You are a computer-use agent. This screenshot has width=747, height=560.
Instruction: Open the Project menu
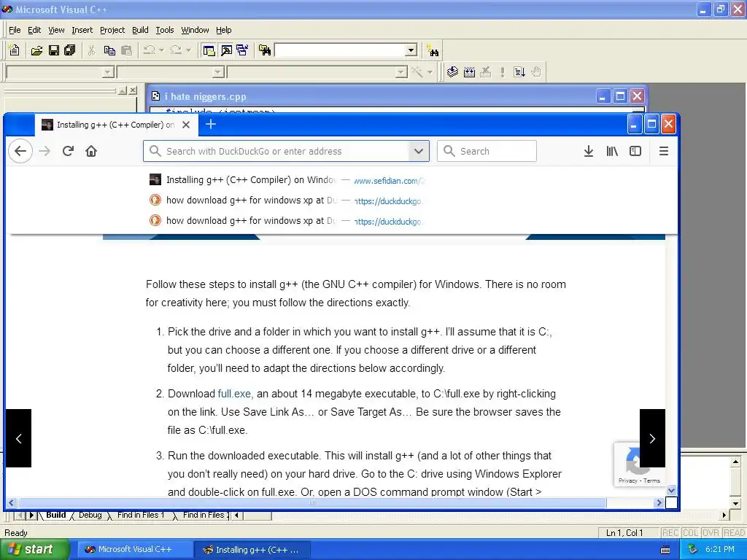click(x=112, y=30)
